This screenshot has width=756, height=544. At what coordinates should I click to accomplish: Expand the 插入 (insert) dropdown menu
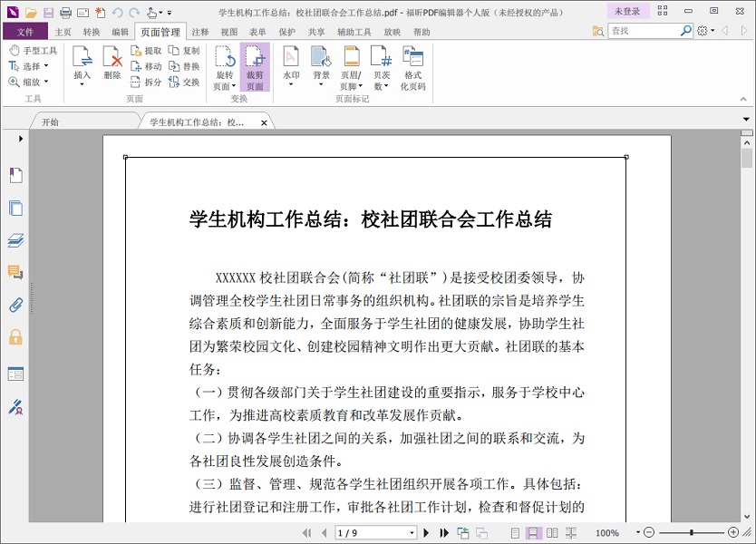click(x=82, y=86)
